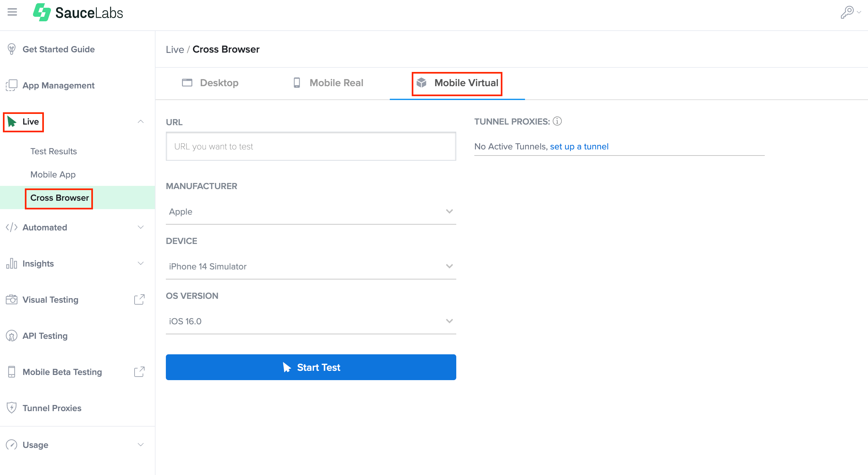Click the Tunnel Proxies info icon
This screenshot has height=475, width=868.
(557, 121)
